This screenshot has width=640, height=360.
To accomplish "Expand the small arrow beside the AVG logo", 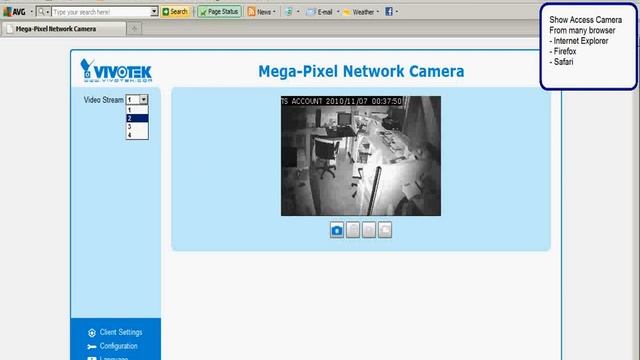I will click(31, 12).
